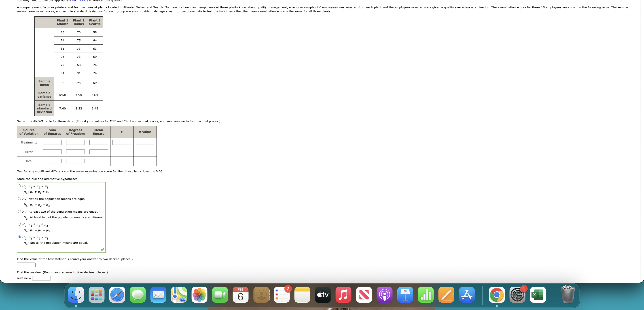Screen dimensions: 644x310
Task: Open the Photos app icon
Action: (199, 295)
